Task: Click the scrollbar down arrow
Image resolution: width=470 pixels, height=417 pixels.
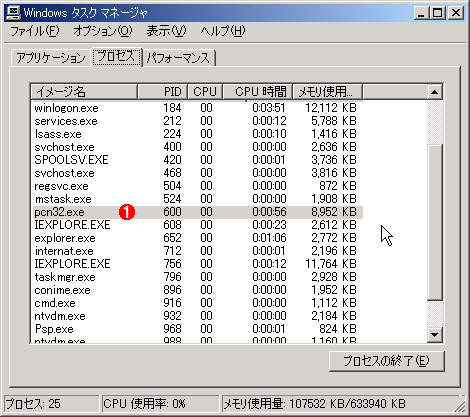Action: point(434,334)
